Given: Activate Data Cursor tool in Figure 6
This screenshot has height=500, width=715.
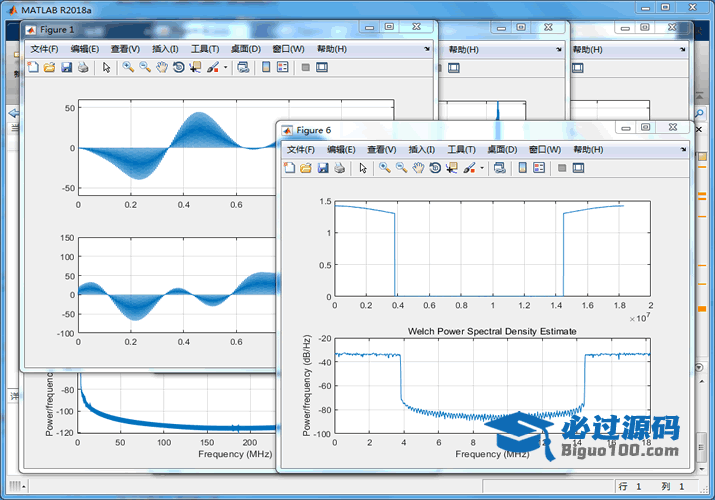Looking at the screenshot, I should pos(452,168).
